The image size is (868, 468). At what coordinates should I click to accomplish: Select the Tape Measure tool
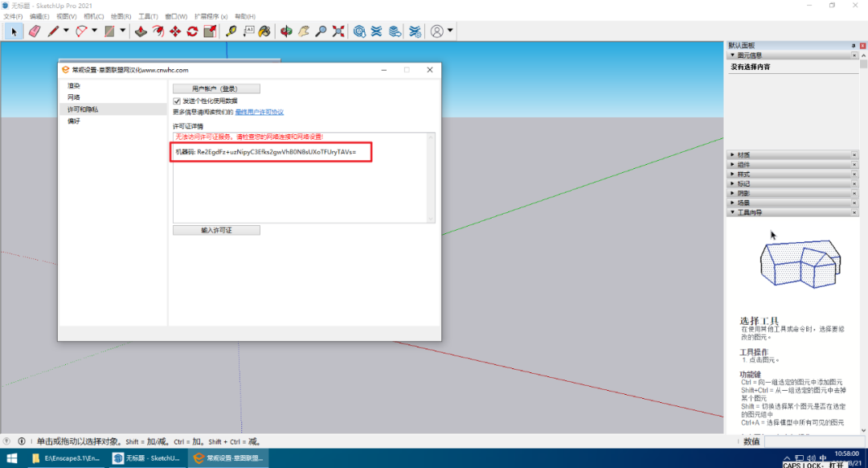click(x=231, y=31)
